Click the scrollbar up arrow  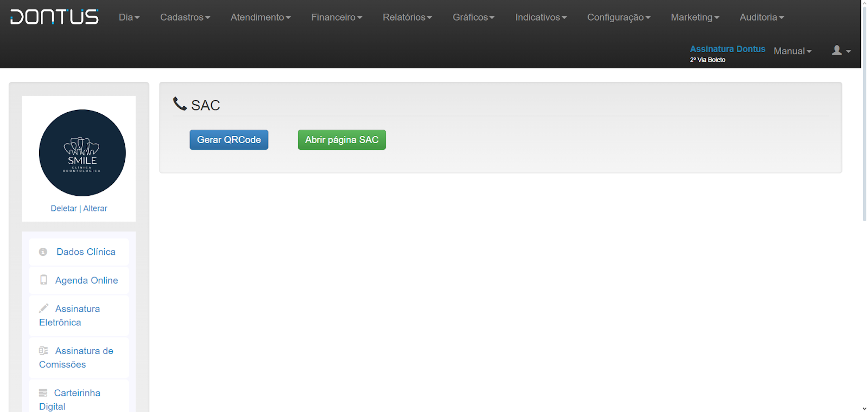click(x=864, y=3)
